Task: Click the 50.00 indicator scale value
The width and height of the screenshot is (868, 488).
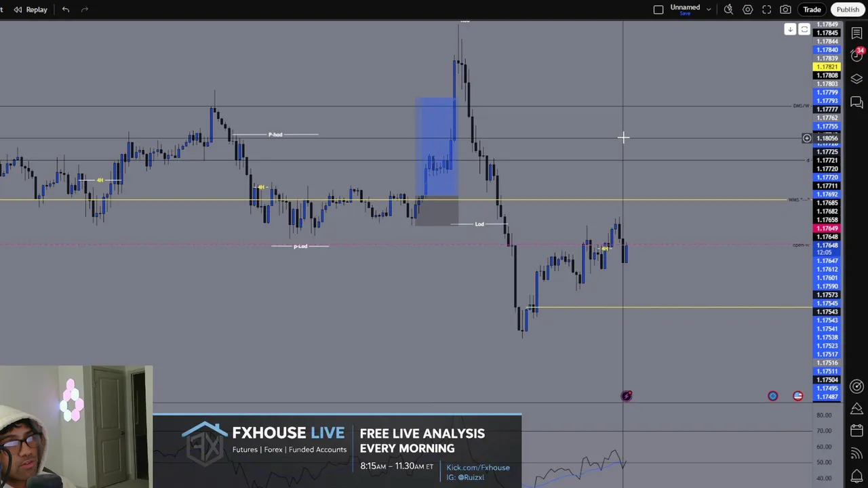Action: point(824,462)
